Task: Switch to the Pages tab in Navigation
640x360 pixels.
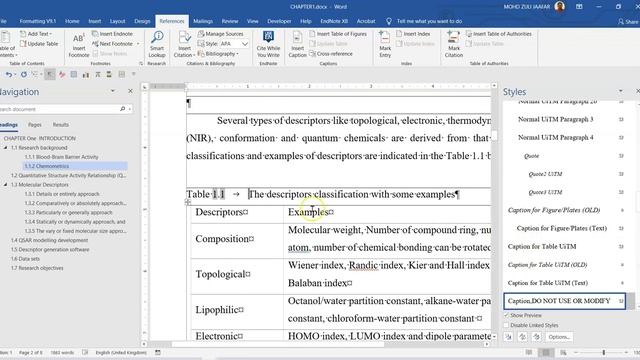Action: click(x=35, y=124)
